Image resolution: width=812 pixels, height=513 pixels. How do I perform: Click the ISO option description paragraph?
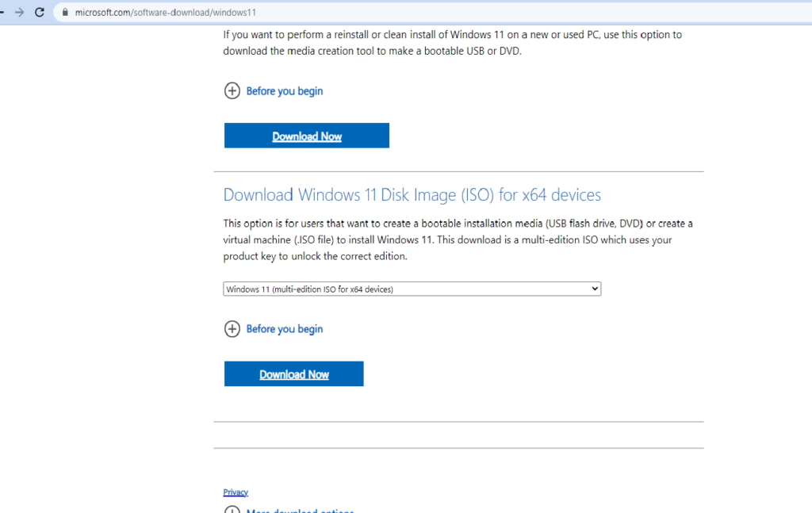coord(458,239)
